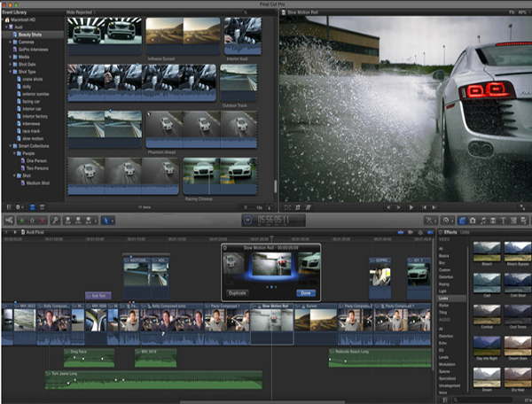Expand the Shot Date folder

coord(10,65)
